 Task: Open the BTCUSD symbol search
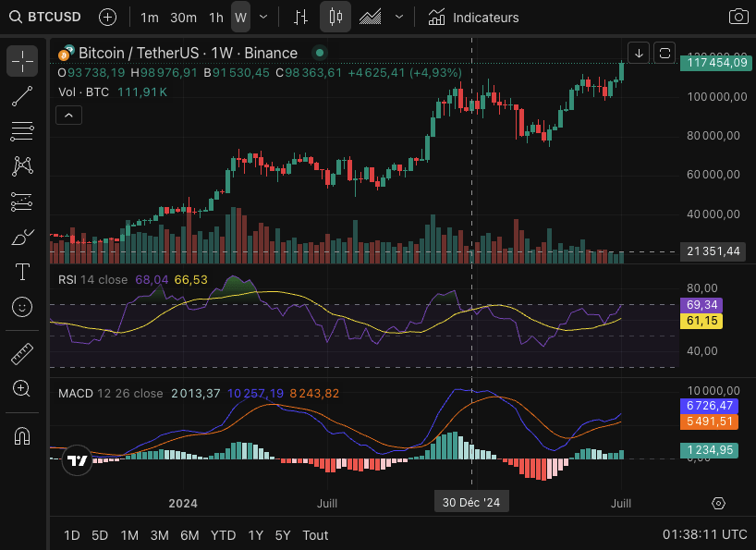tap(45, 17)
